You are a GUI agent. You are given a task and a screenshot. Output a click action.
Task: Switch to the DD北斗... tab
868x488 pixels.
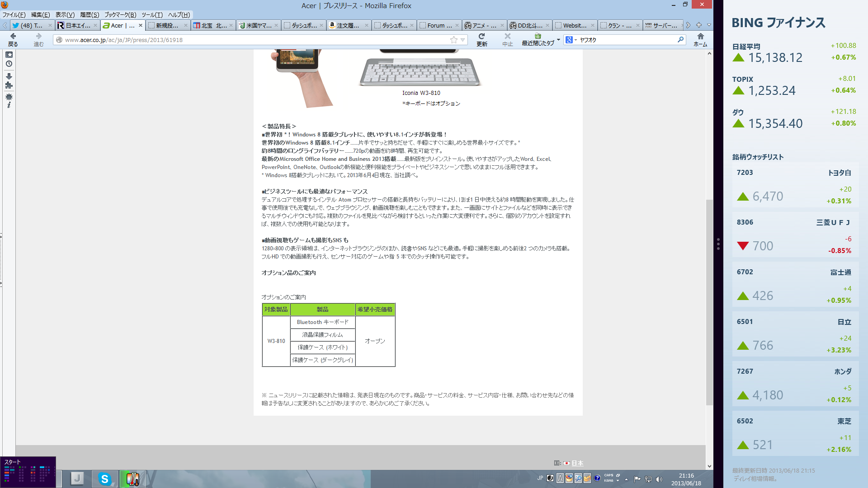click(529, 25)
